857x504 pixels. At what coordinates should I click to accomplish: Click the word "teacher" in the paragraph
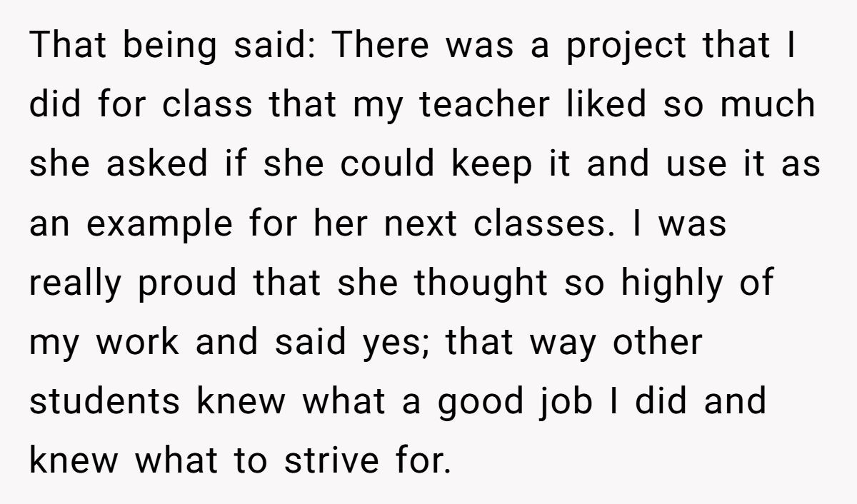(486, 106)
